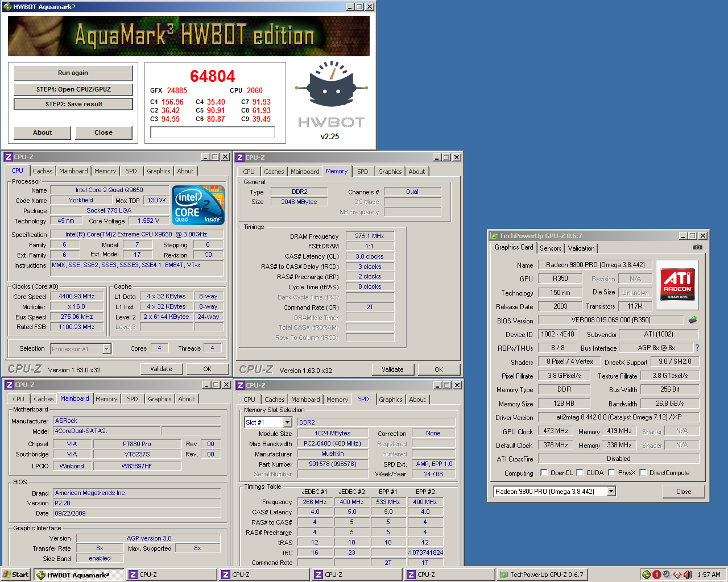Click the taskbar clock showing 1:57 AM

point(709,575)
